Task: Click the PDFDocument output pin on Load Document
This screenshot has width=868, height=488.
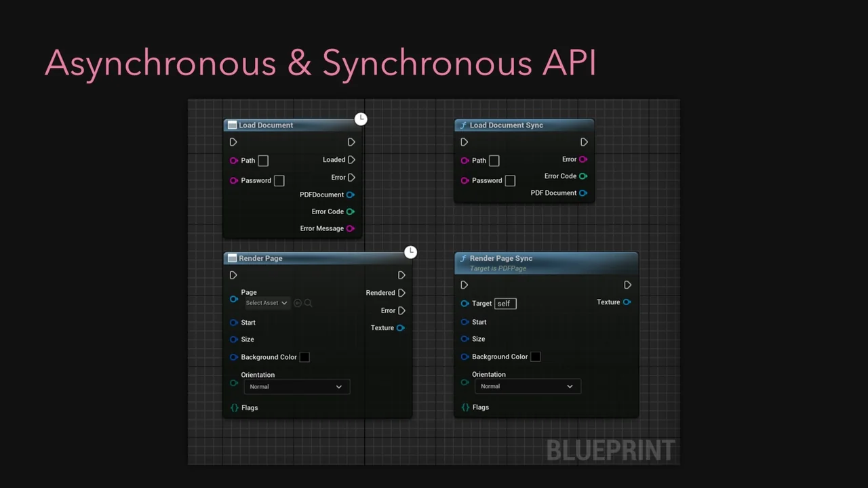Action: pos(351,195)
